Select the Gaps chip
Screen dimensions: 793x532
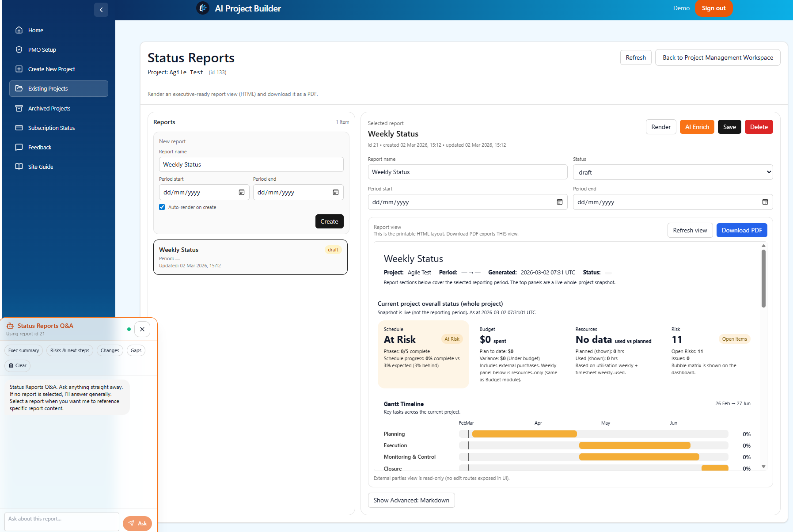136,350
